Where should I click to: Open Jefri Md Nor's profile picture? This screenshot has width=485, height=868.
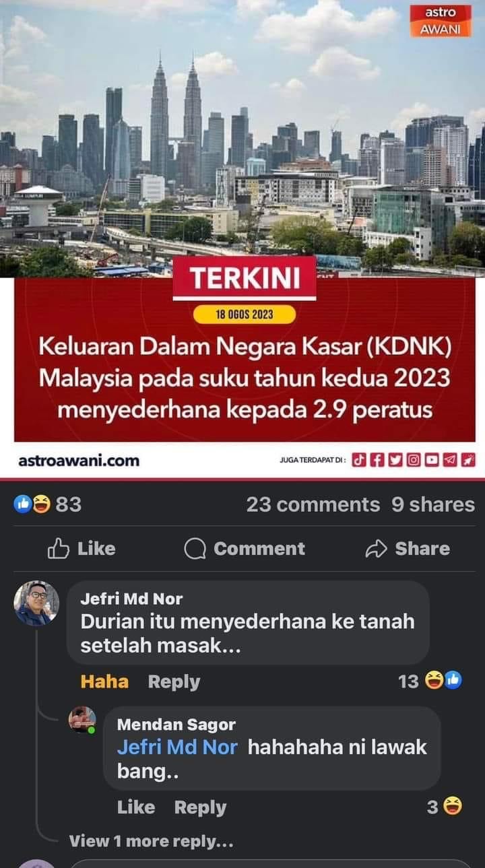(36, 603)
